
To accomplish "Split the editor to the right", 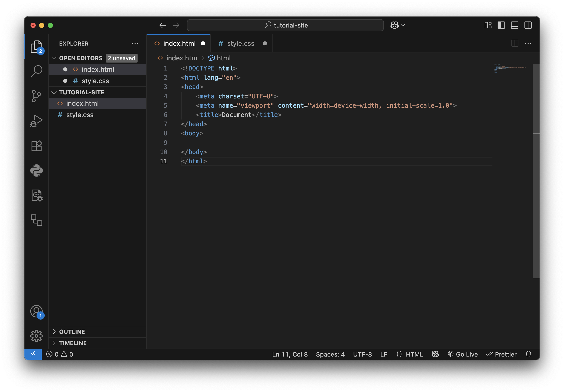I will 515,43.
